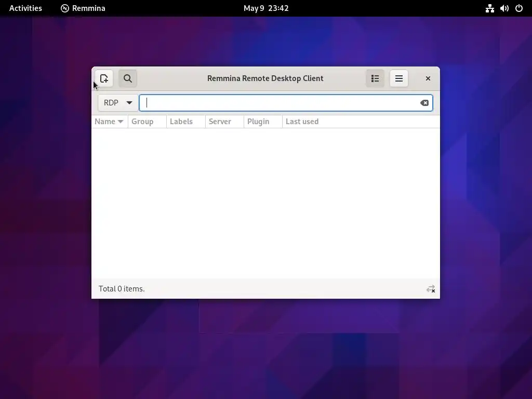This screenshot has width=532, height=399.
Task: Open the Remmina app menu in top bar
Action: tap(83, 8)
